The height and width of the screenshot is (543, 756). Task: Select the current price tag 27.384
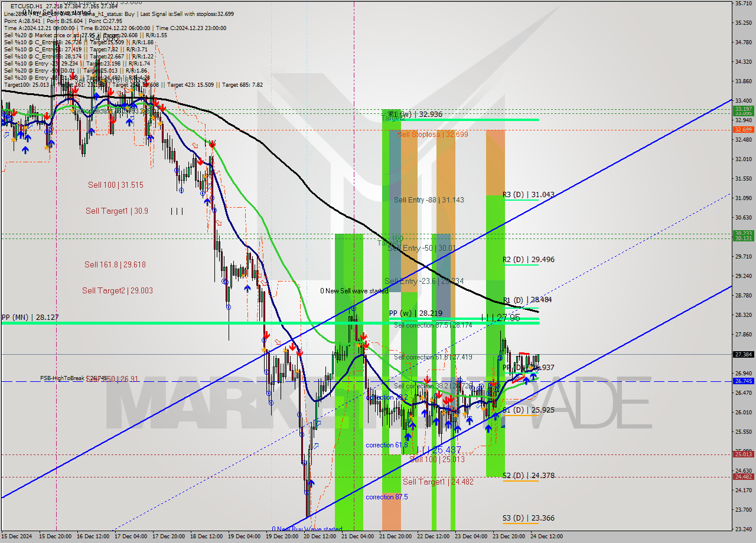743,355
